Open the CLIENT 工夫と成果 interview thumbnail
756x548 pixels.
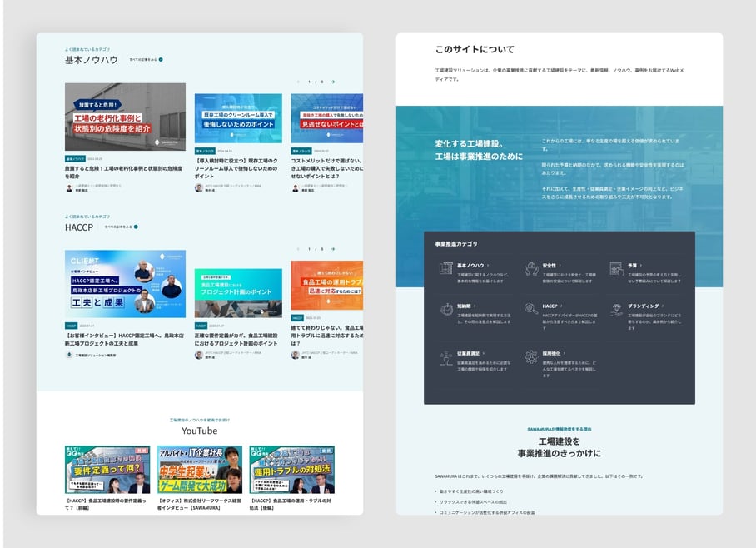pyautogui.click(x=126, y=284)
